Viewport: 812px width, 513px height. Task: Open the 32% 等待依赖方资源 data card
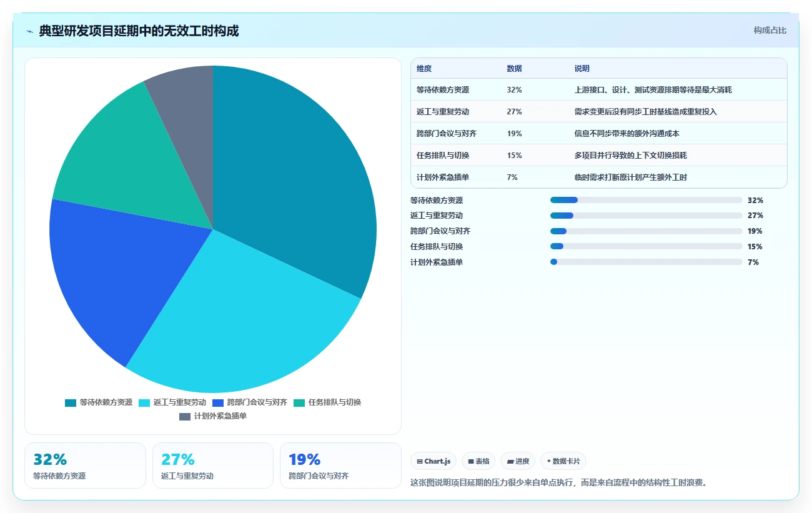[x=85, y=466]
